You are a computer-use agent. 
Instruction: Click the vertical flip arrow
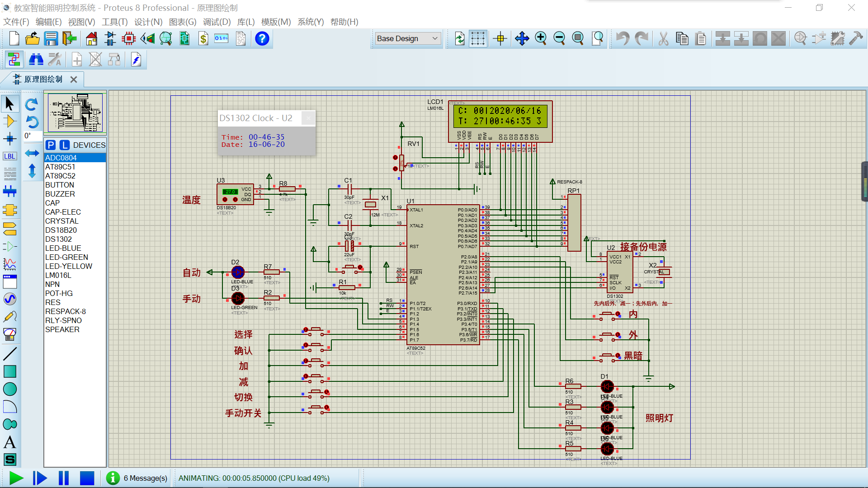32,171
